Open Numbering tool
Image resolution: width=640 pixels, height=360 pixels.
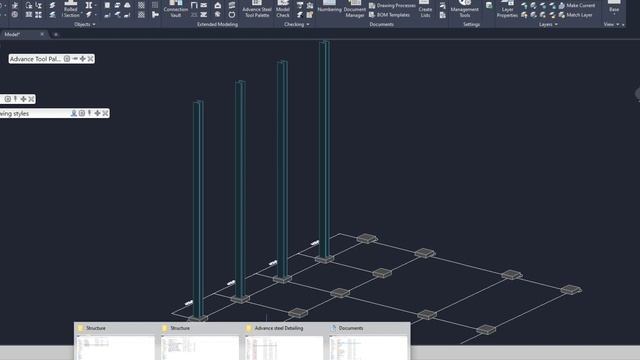(x=329, y=7)
